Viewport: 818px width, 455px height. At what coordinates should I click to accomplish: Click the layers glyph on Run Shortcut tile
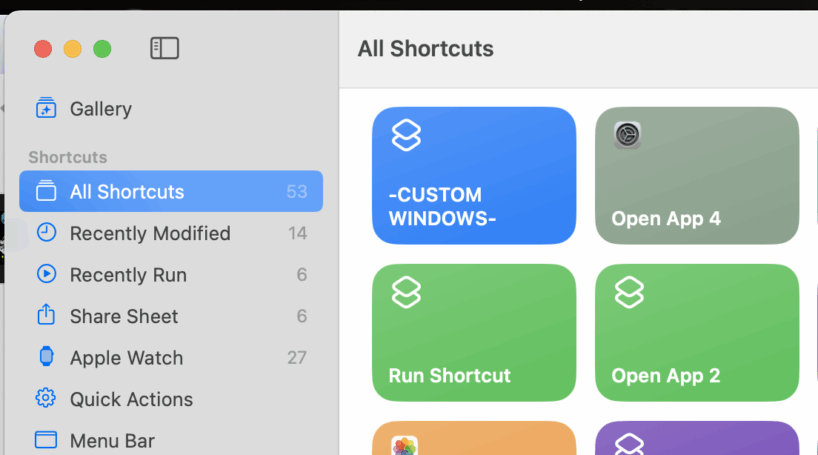[x=406, y=292]
